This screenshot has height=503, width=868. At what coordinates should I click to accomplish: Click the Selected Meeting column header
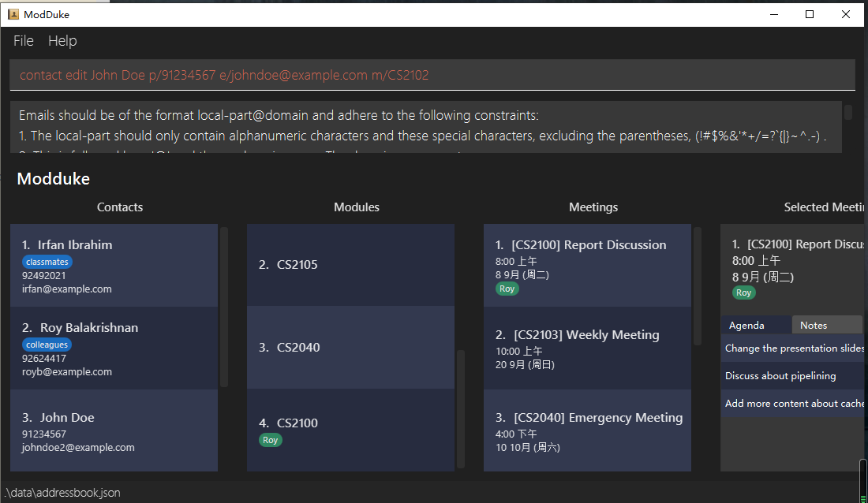point(825,207)
